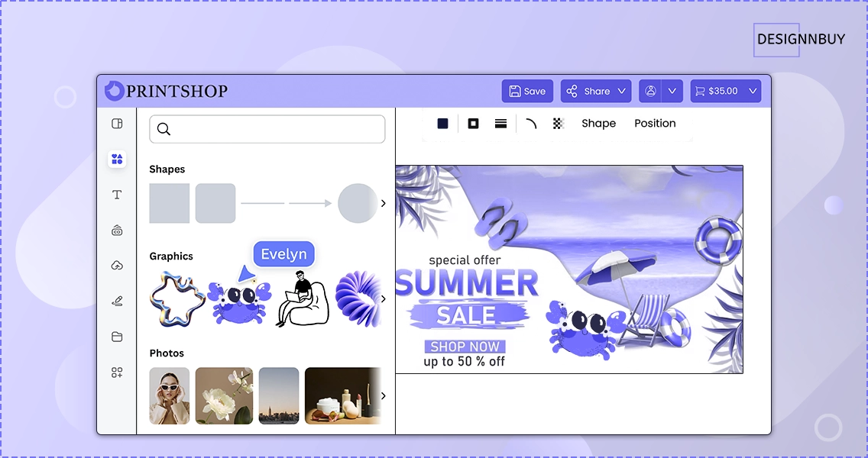The width and height of the screenshot is (868, 458).
Task: Expand more Graphics with the chevron
Action: click(x=383, y=298)
